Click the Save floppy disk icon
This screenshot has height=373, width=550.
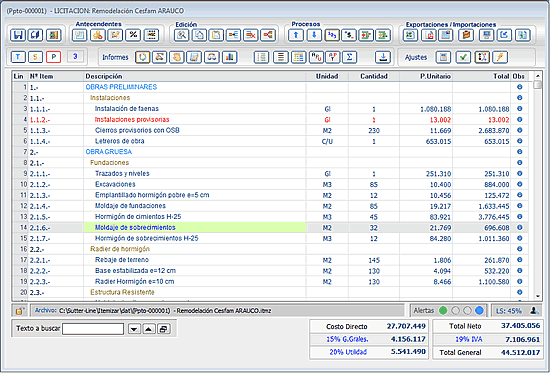(18, 35)
